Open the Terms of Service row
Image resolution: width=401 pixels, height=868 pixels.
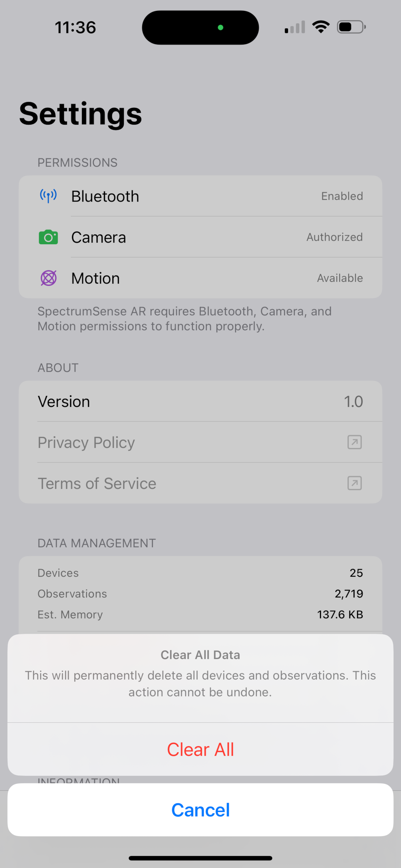[200, 483]
